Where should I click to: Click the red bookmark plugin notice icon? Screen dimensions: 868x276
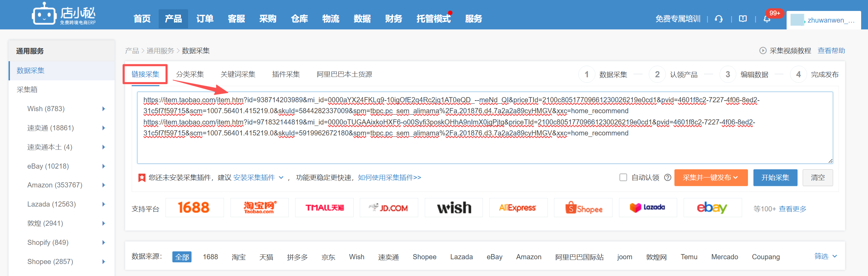142,178
